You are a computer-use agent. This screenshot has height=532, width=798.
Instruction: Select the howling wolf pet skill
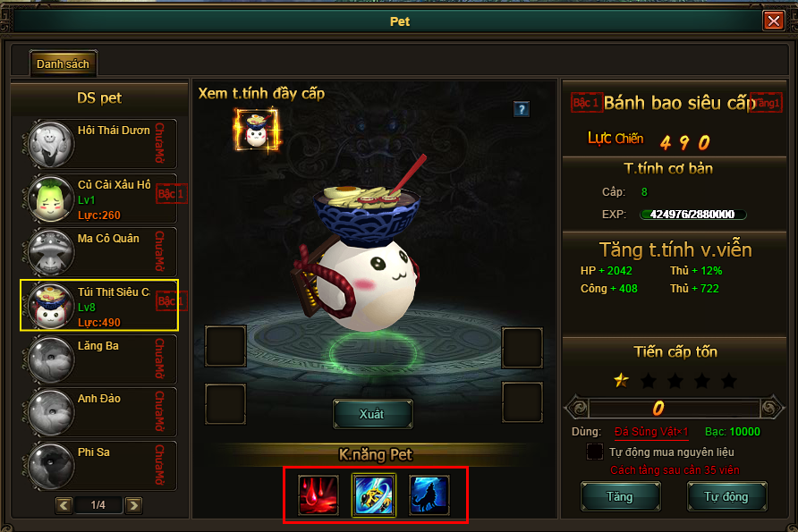point(429,494)
